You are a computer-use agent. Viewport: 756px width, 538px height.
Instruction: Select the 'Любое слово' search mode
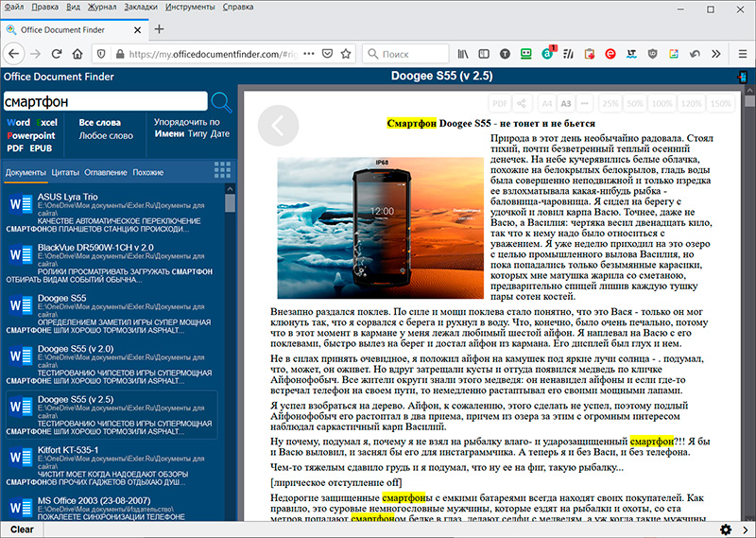click(105, 135)
